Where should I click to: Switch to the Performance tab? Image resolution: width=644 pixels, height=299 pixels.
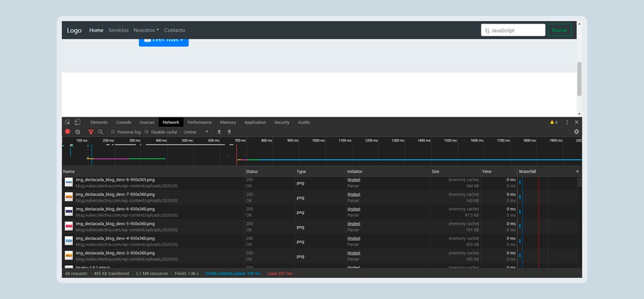point(199,122)
